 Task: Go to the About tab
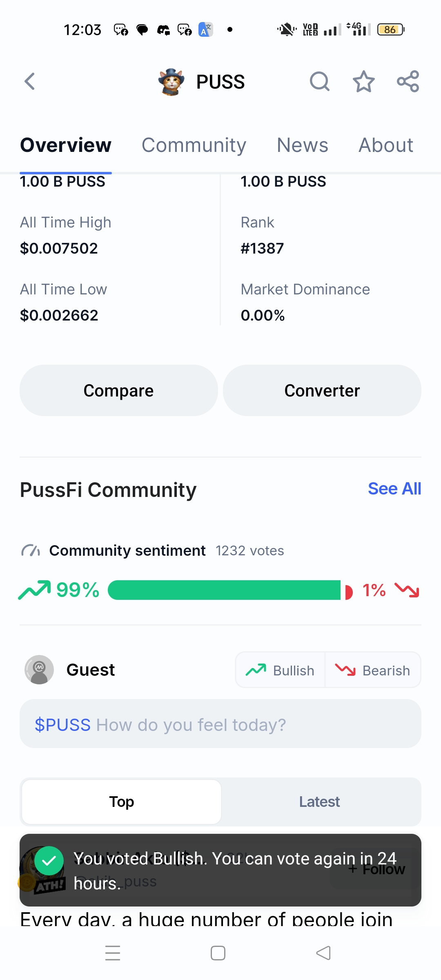click(x=386, y=145)
